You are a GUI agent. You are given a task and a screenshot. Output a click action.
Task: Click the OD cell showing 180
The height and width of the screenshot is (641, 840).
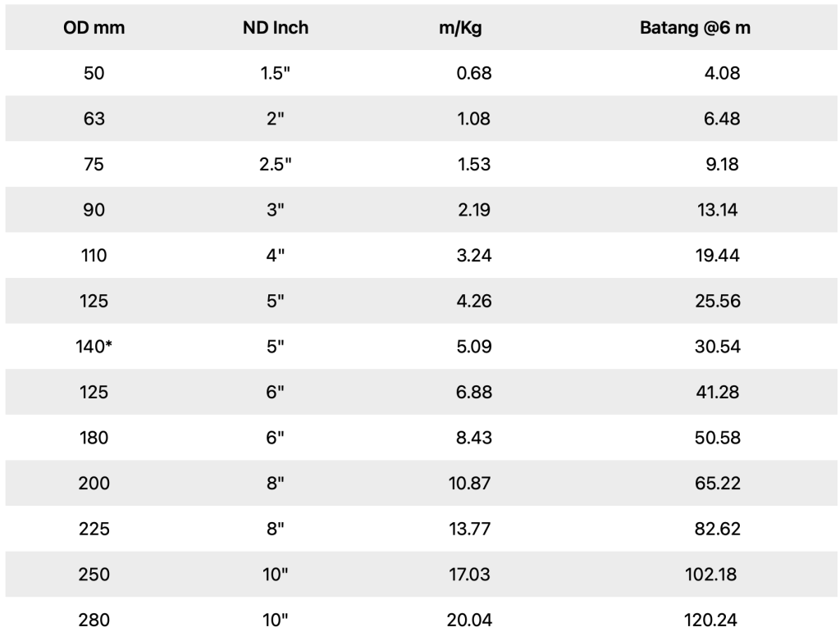tap(94, 438)
